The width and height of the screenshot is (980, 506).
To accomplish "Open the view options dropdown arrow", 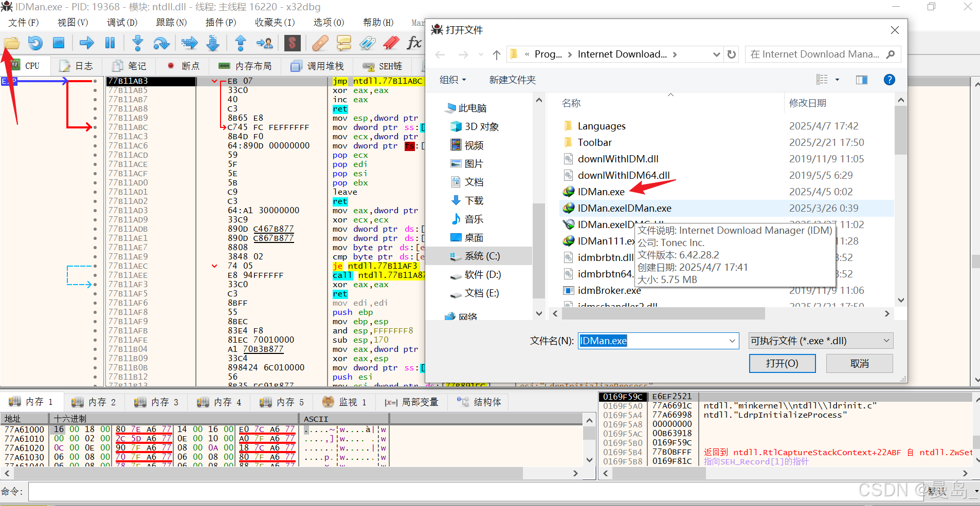I will pos(837,80).
